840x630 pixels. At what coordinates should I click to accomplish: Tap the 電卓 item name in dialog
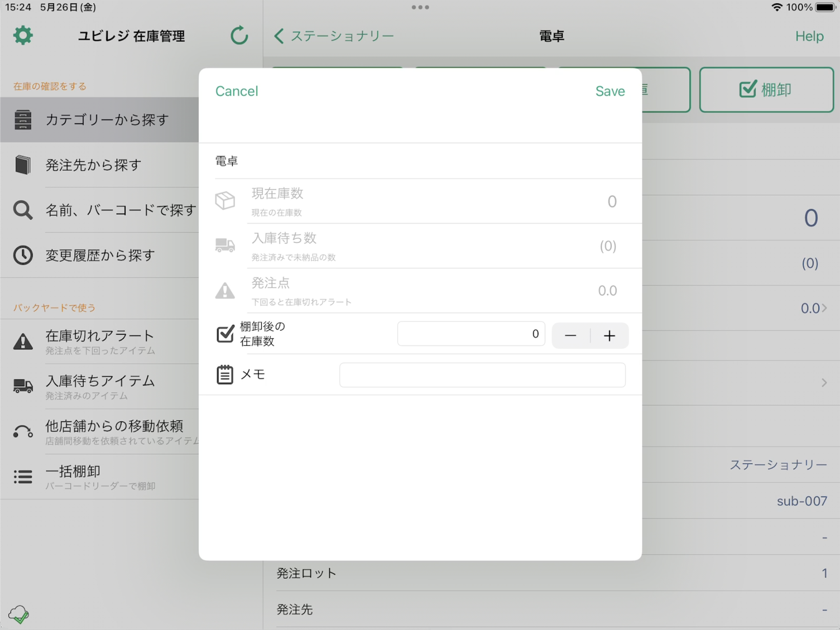coord(227,161)
